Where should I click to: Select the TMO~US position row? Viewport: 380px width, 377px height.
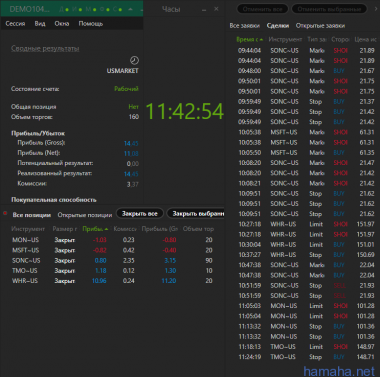tap(113, 271)
